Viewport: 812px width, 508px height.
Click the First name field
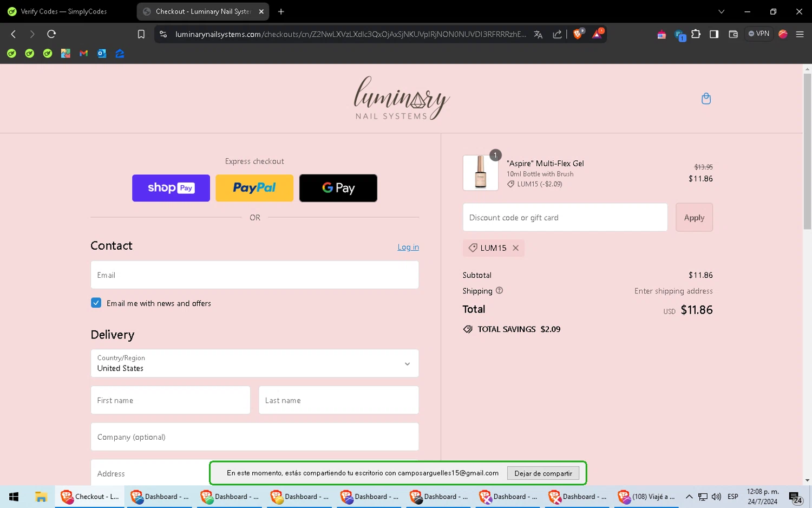pyautogui.click(x=171, y=400)
